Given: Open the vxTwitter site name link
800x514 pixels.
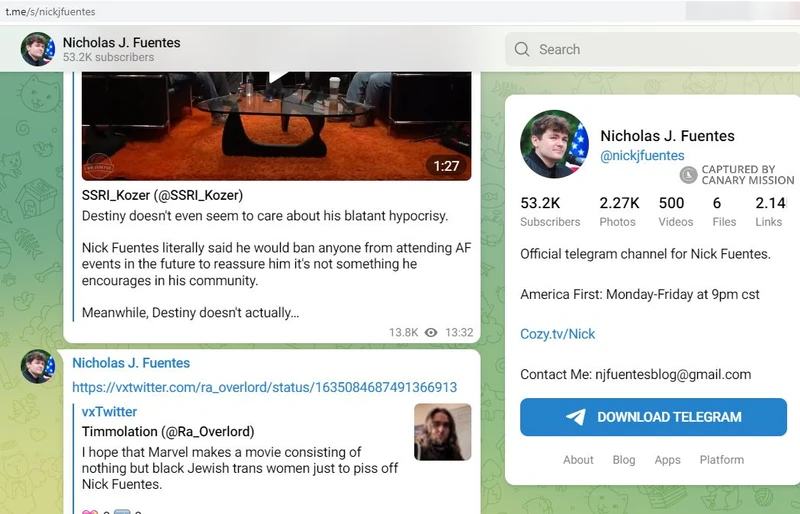Looking at the screenshot, I should pyautogui.click(x=109, y=411).
